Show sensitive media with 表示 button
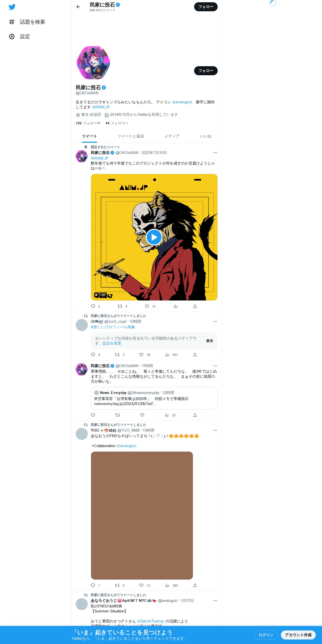This screenshot has height=644, width=322. 210,341
